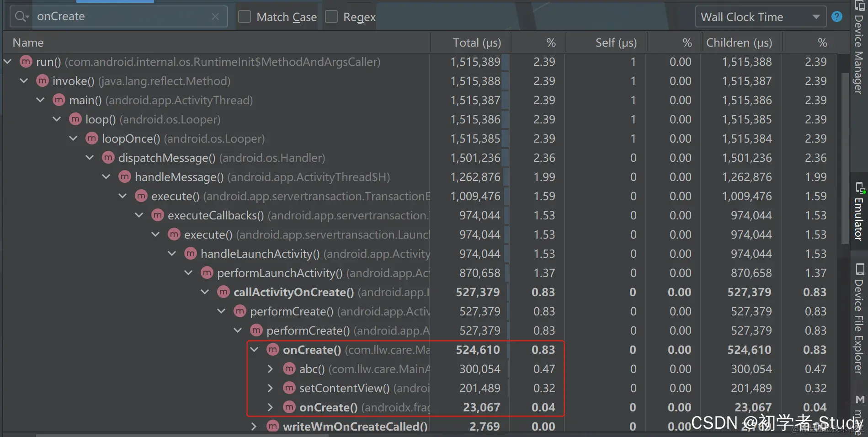This screenshot has height=437, width=868.
Task: Select total value 300,054
Action: click(x=479, y=369)
